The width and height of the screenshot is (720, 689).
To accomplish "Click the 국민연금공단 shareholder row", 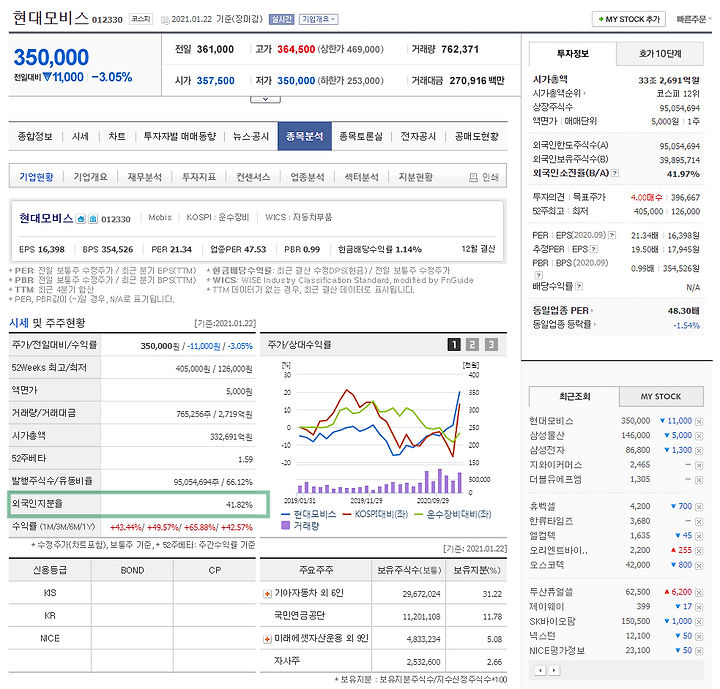I will click(x=383, y=616).
